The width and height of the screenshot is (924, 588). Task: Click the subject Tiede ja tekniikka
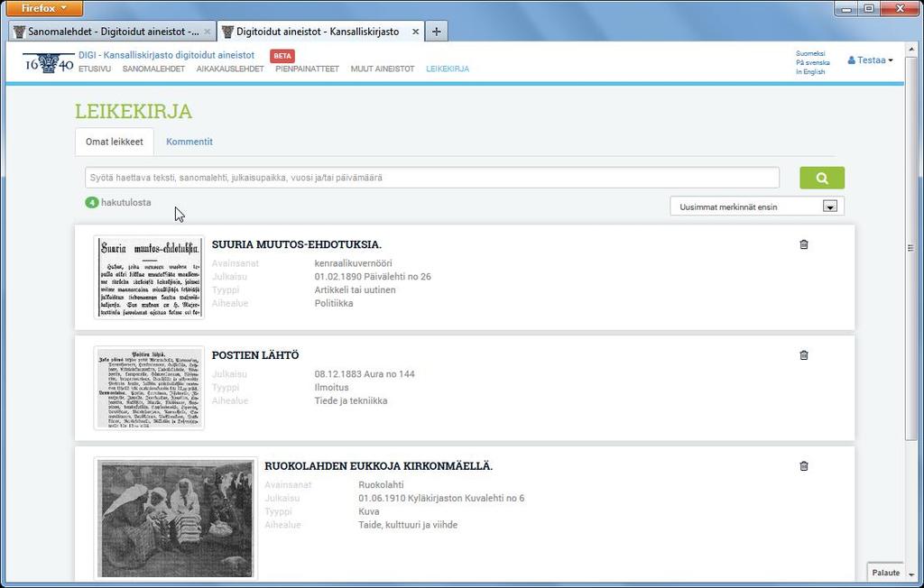(x=351, y=401)
